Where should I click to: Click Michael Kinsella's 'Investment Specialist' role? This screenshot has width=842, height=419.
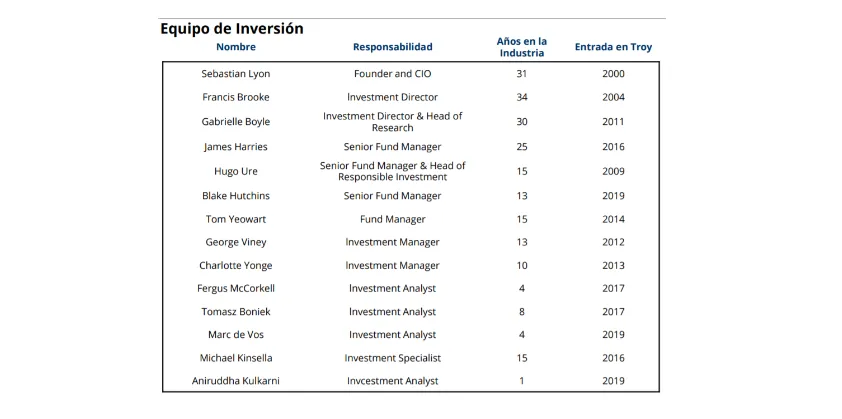point(392,358)
